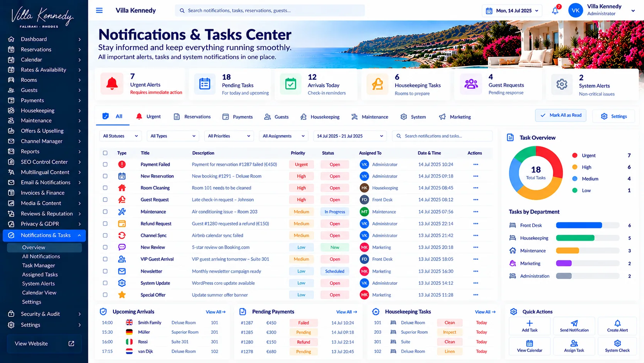The image size is (644, 363).
Task: Select the Payment Failed row checkbox
Action: click(105, 165)
